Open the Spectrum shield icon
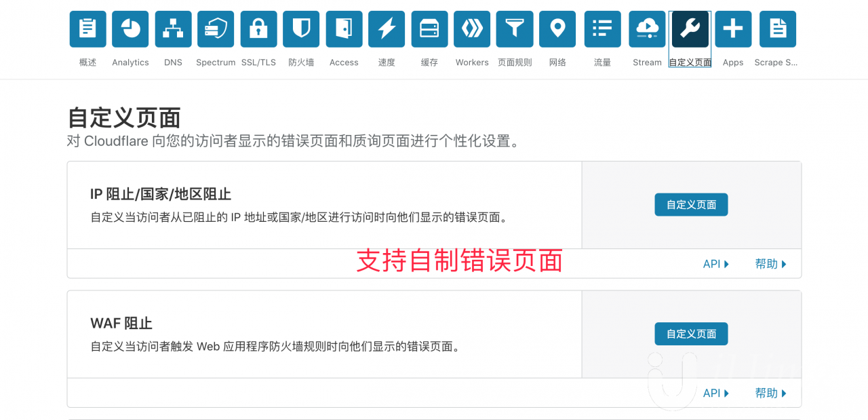868x420 pixels. point(216,29)
